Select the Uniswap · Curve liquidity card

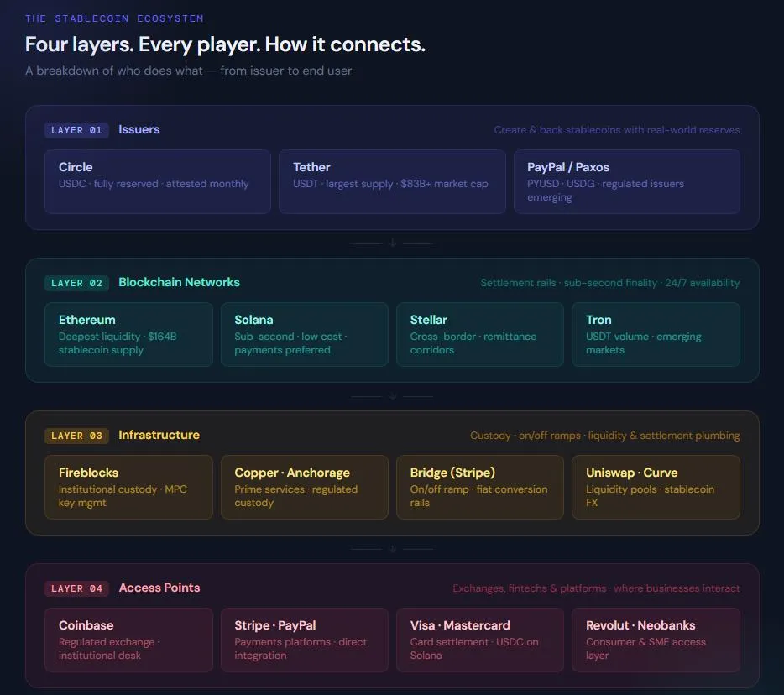click(656, 487)
